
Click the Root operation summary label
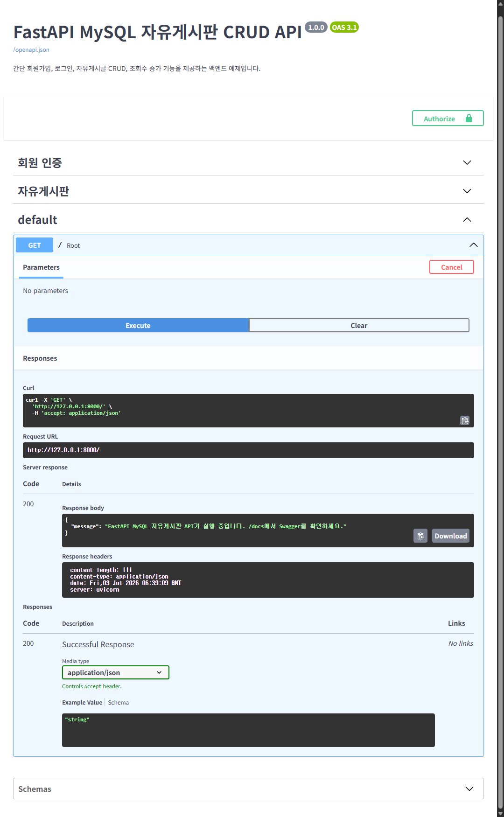point(73,245)
